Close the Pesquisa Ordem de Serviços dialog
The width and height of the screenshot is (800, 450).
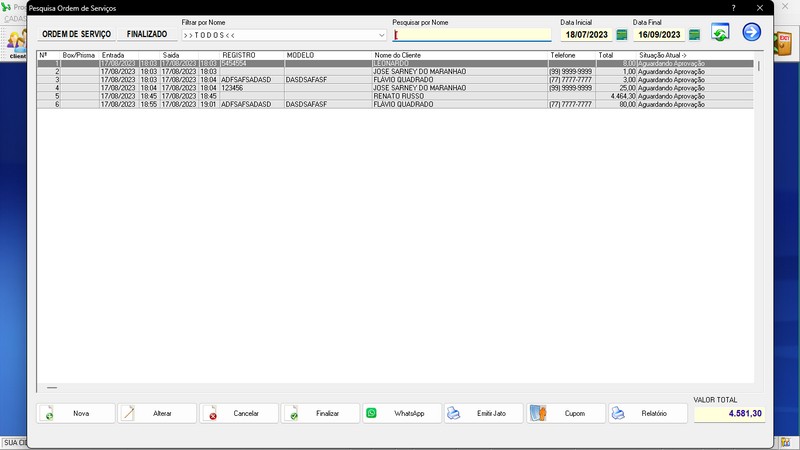pos(760,8)
